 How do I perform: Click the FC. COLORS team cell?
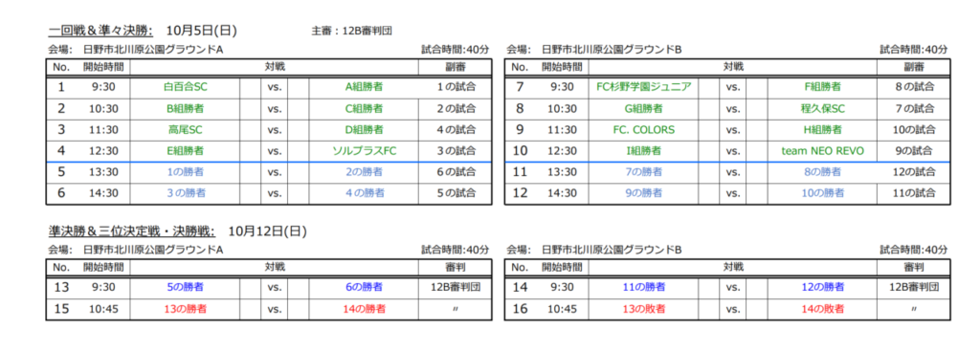(x=644, y=130)
